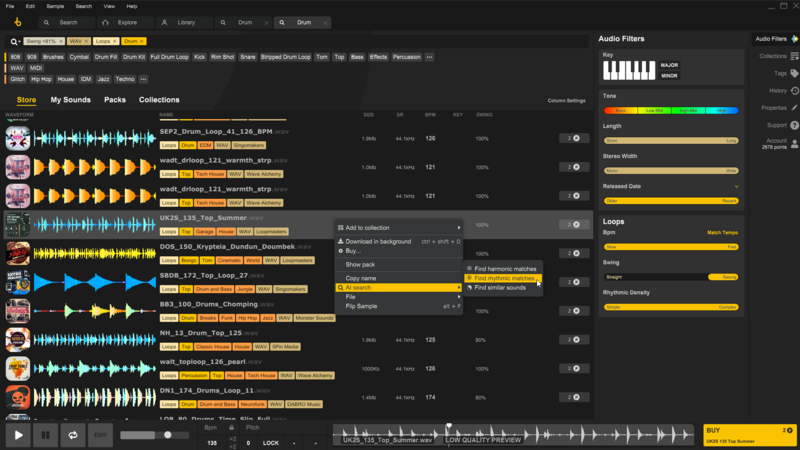This screenshot has height=450, width=800.
Task: Remove the WAV filter tag
Action: click(86, 41)
